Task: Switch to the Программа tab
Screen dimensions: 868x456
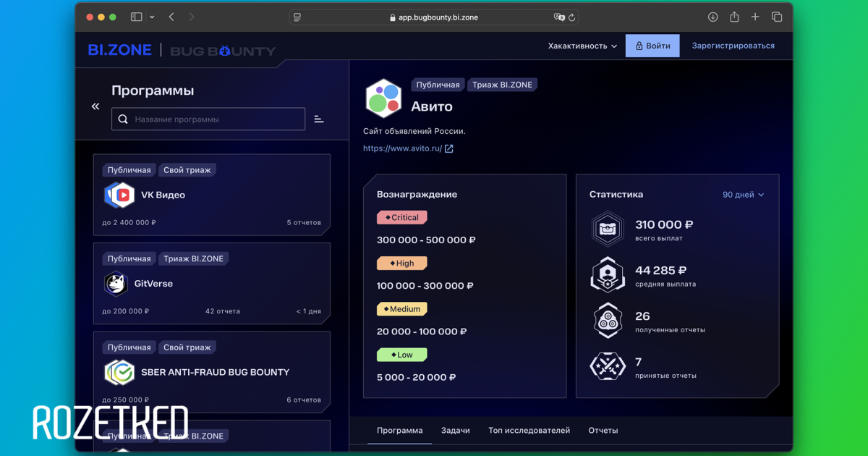Action: point(399,430)
